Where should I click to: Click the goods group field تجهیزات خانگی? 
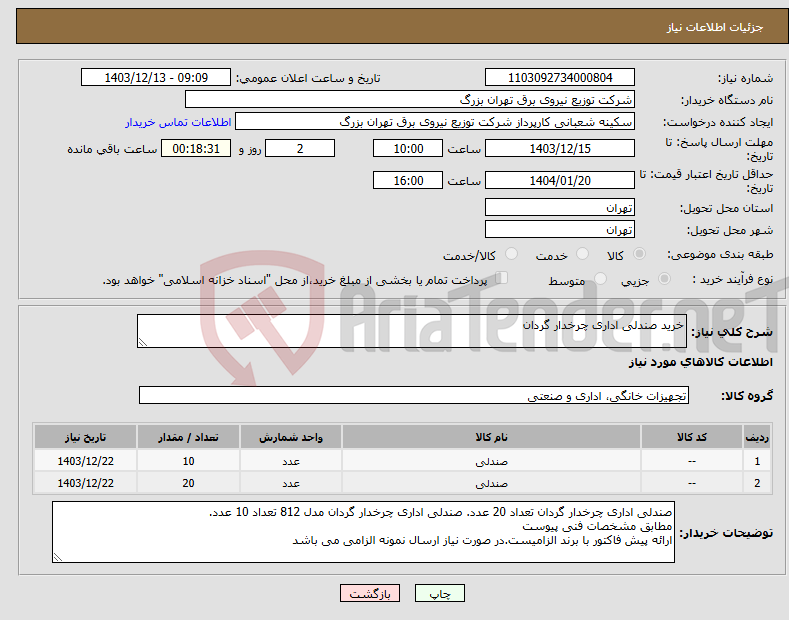coord(414,396)
